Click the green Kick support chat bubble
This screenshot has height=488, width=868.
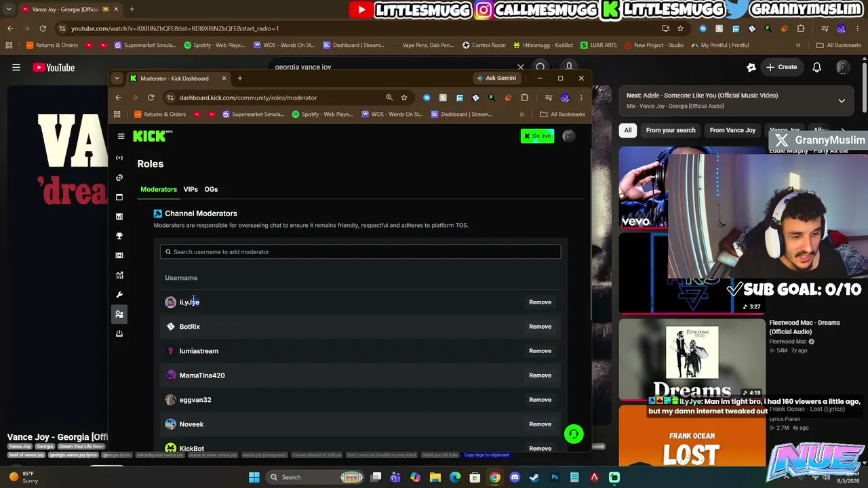(574, 434)
